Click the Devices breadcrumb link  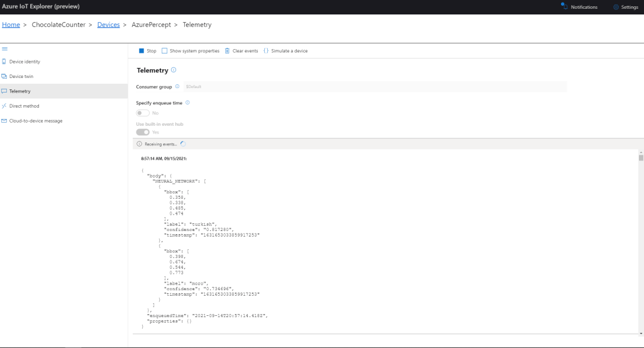click(x=108, y=25)
